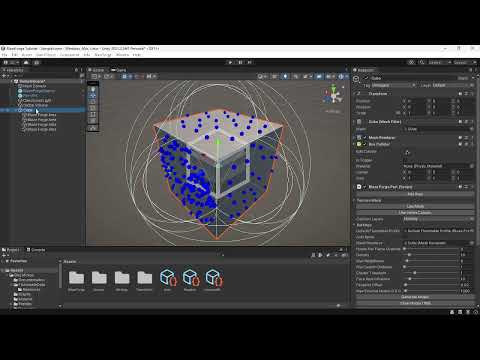This screenshot has width=480, height=360.
Task: Toggle scene lighting in Scene view toolbar
Action: click(x=285, y=76)
